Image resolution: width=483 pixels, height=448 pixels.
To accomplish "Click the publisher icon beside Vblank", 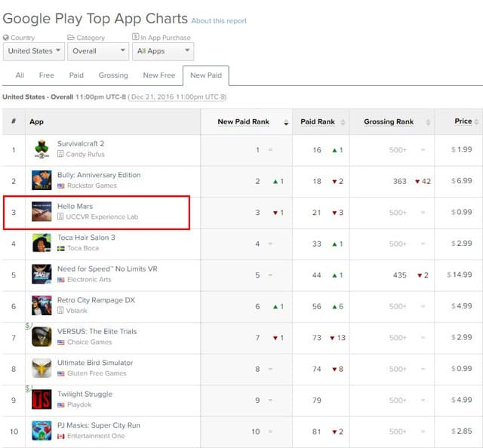I will [60, 311].
